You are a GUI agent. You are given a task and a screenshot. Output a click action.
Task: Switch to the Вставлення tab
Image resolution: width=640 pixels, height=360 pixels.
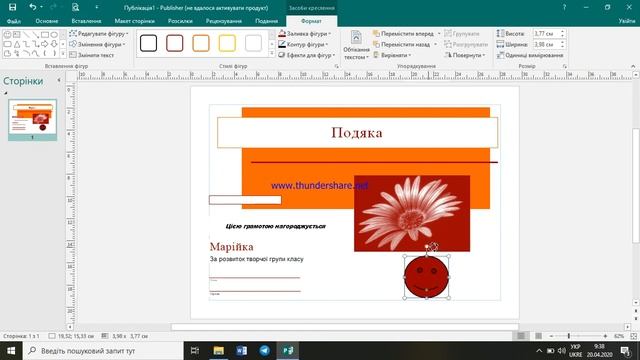(86, 21)
